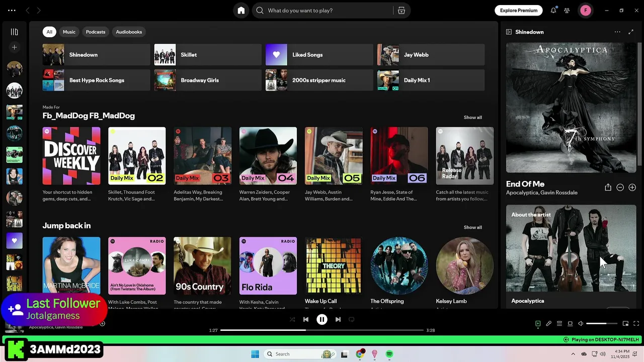
Task: Go back with the left arrow
Action: tap(28, 11)
